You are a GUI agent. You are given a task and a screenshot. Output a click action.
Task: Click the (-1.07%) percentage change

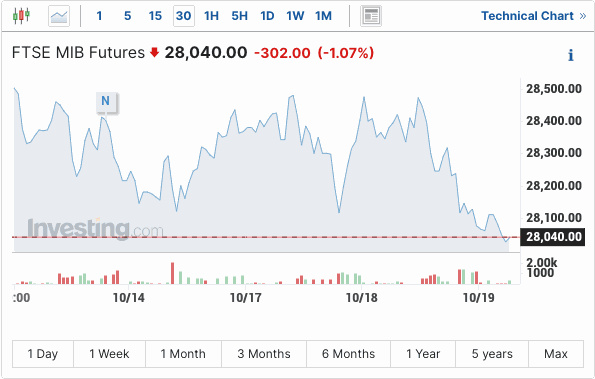(x=346, y=53)
